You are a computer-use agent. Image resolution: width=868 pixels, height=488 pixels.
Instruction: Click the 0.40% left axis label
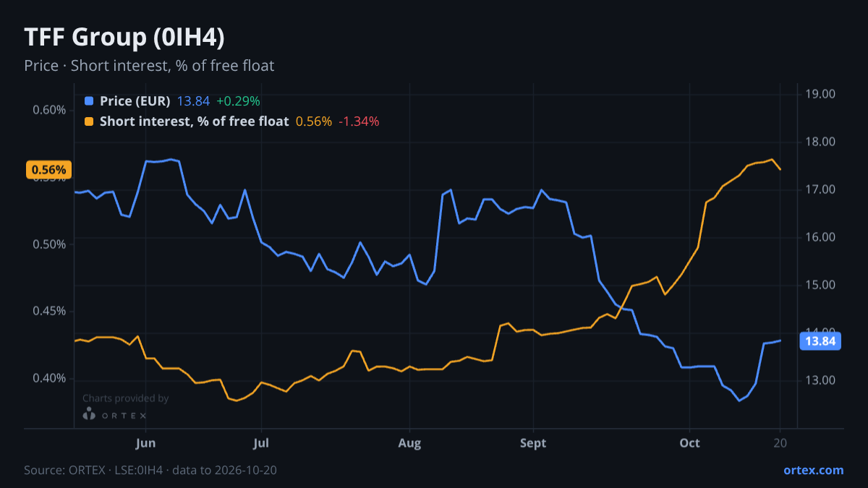pos(49,379)
